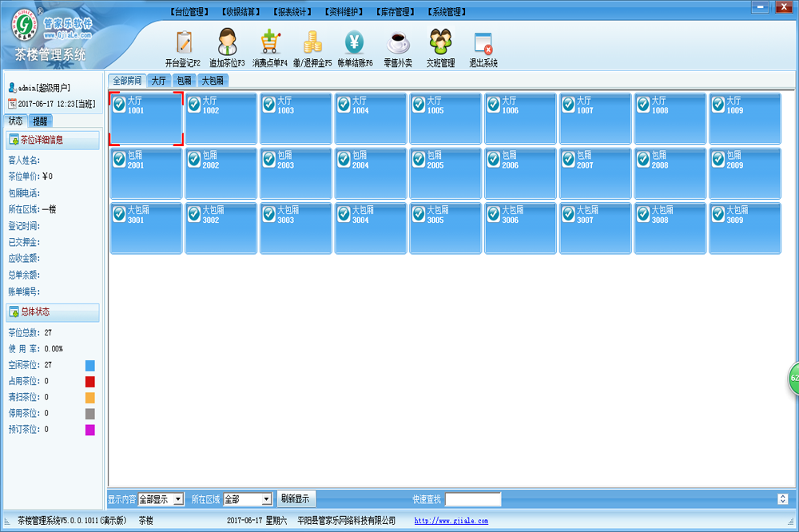Click 平阳县管家乐网络科技有限公司 status text
The width and height of the screenshot is (799, 532).
click(347, 521)
